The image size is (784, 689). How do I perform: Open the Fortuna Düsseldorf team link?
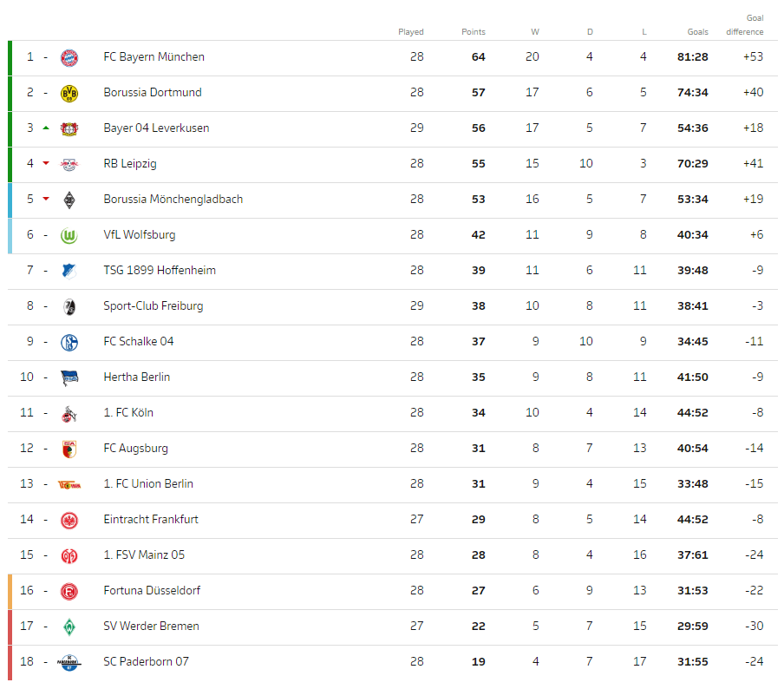pyautogui.click(x=152, y=591)
